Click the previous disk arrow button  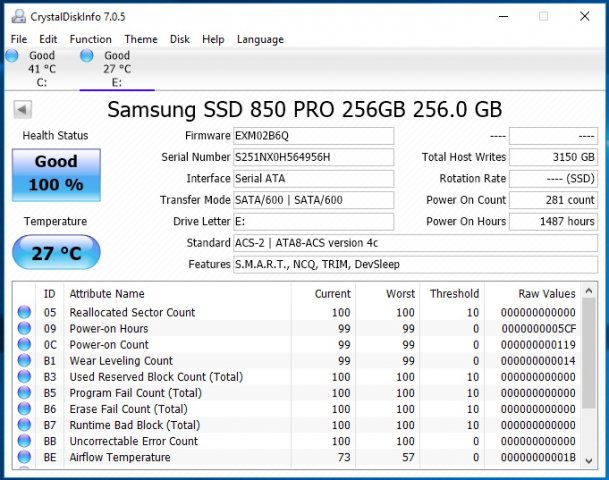click(x=22, y=109)
